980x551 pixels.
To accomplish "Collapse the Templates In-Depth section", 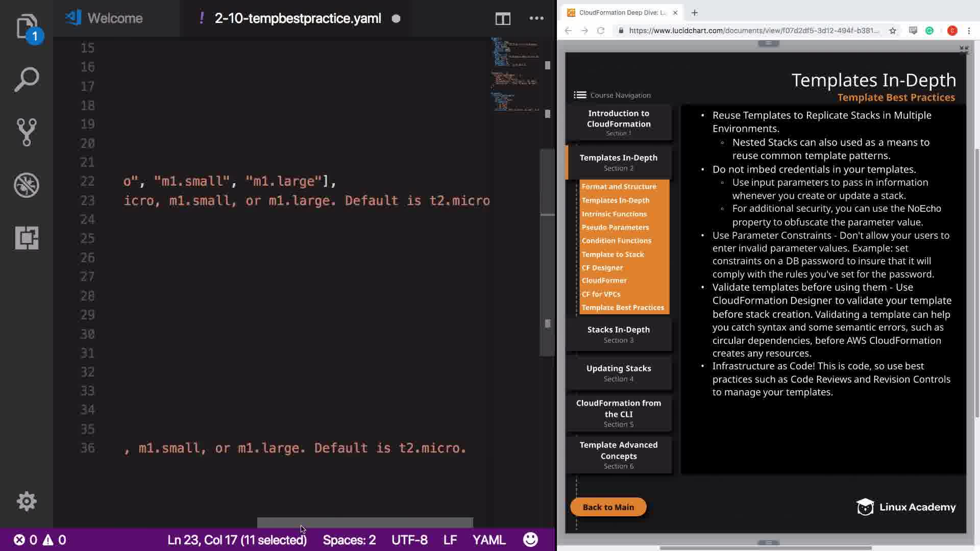I will [x=618, y=162].
